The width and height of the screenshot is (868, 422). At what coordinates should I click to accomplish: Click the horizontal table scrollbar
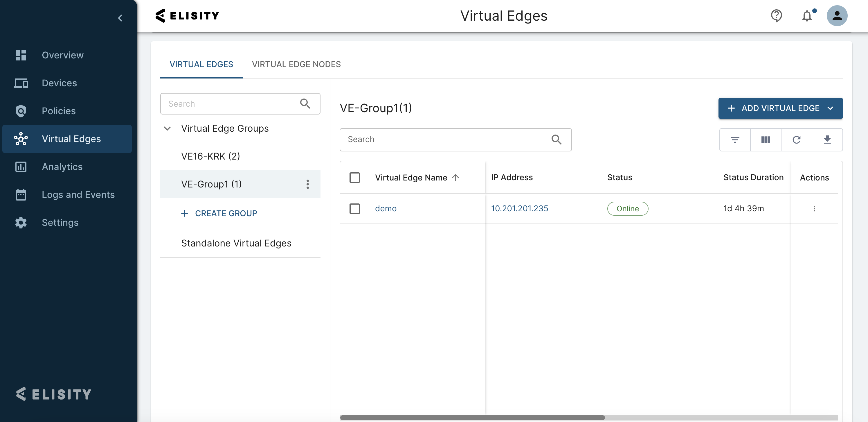(472, 418)
